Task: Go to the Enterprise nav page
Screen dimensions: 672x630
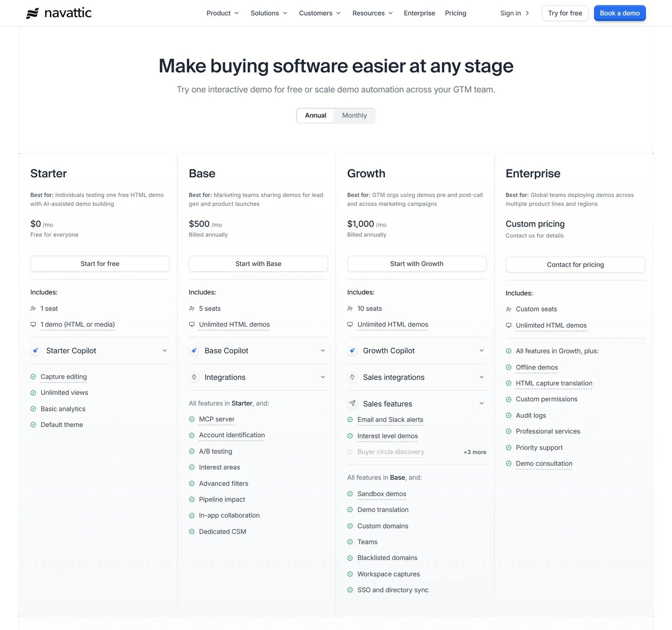Action: click(x=420, y=13)
